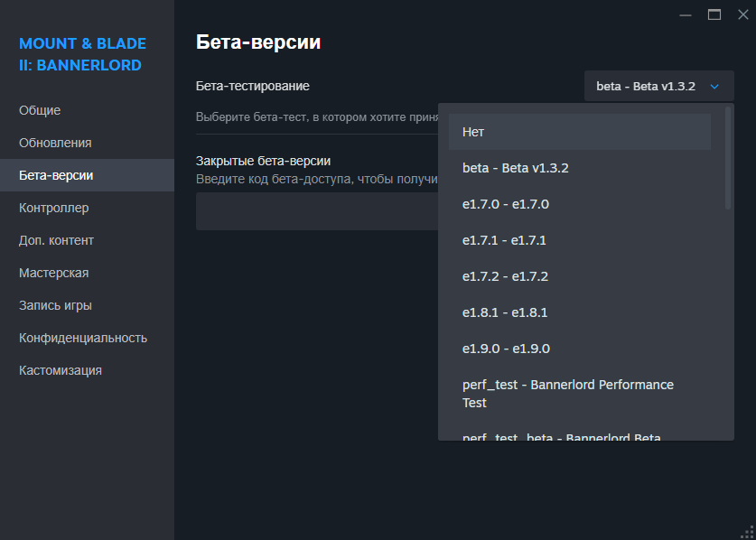Image resolution: width=756 pixels, height=540 pixels.
Task: Select the e1.9.0 - e1.9.0 branch
Action: click(x=580, y=349)
